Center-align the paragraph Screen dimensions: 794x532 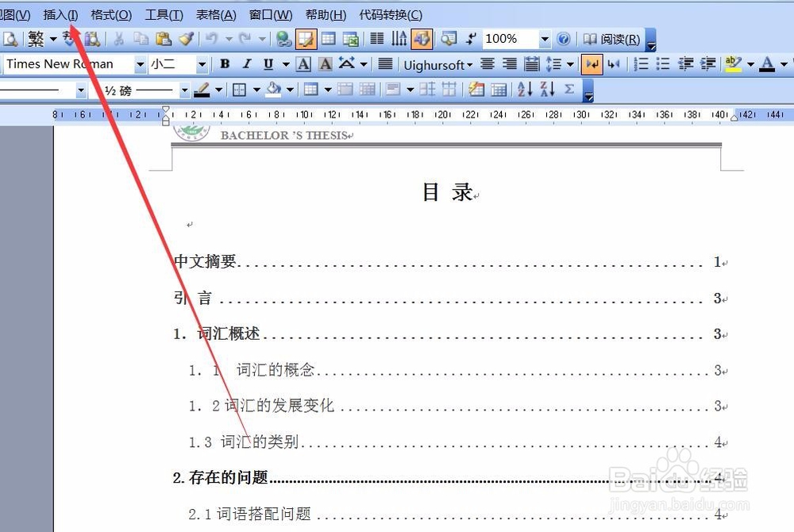[x=488, y=64]
